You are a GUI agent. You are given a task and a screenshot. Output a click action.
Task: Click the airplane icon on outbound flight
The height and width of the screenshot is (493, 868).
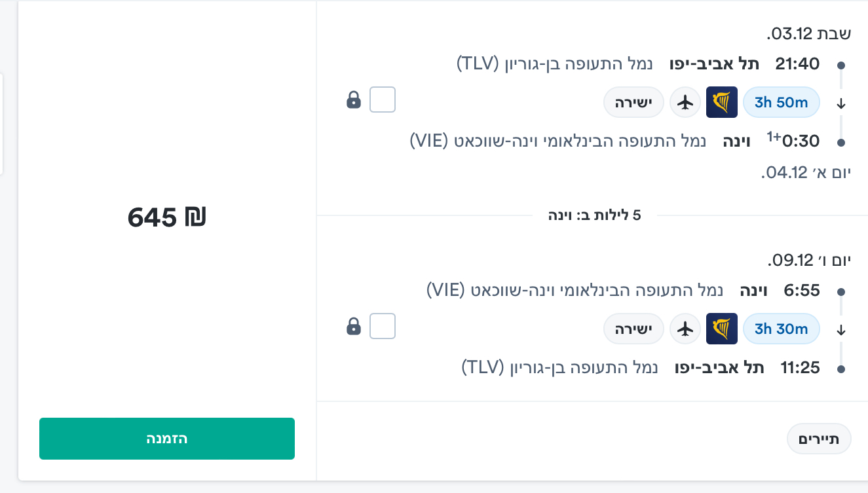coord(685,102)
